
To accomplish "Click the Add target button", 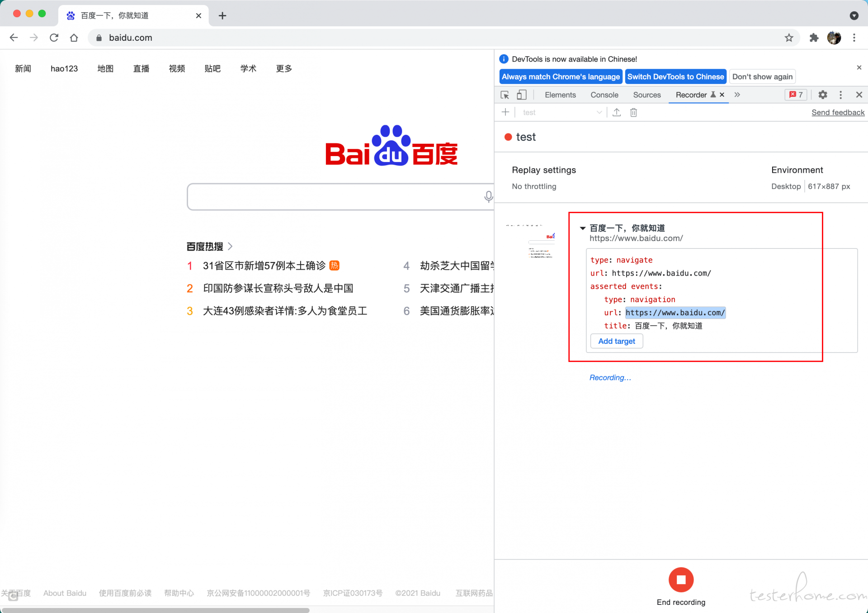I will point(617,341).
